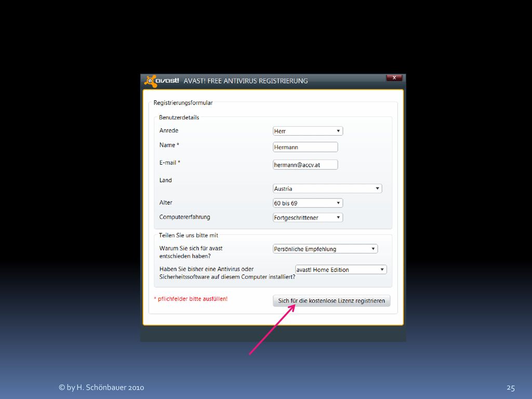Open the Computererfahrung dropdown showing Fortgeschrittener
Viewport: 532px width, 399px height.
tap(308, 218)
